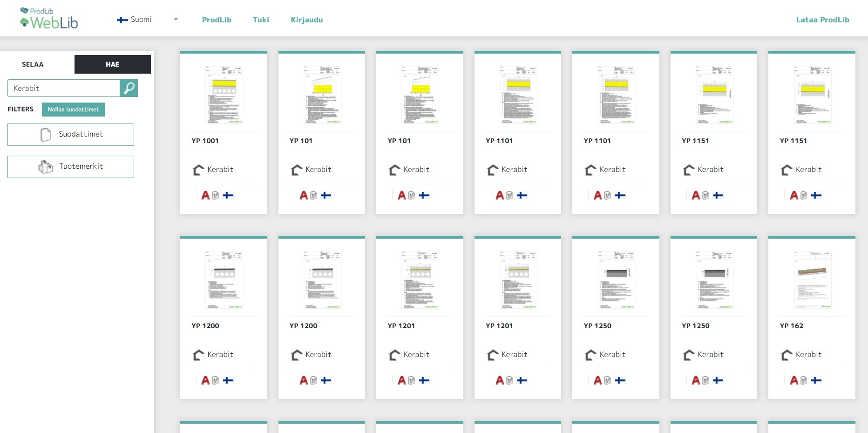
Task: Click YP 1200 title directly below YP 1001
Action: [205, 326]
